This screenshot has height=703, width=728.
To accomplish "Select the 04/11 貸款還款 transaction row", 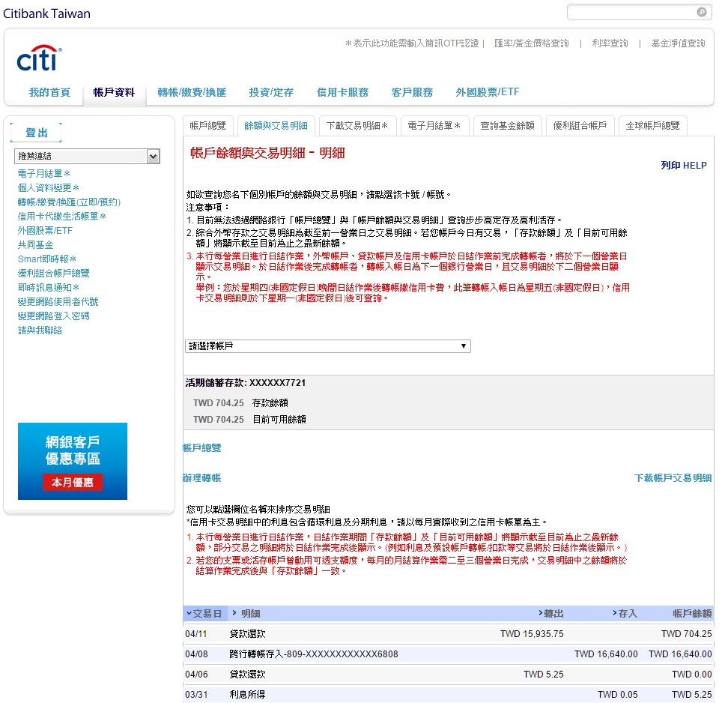I will (x=449, y=634).
